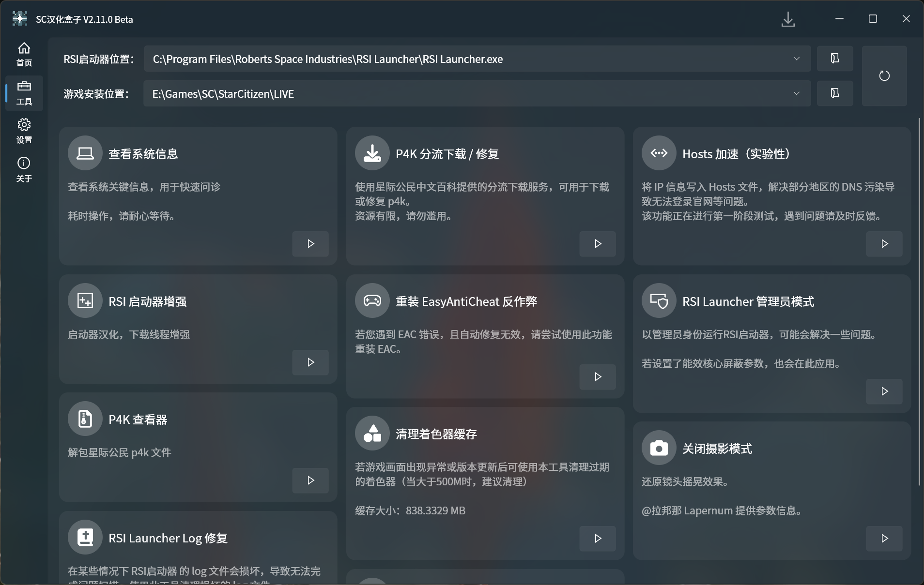
Task: Run the 清理着色器缓存 tool
Action: click(598, 539)
